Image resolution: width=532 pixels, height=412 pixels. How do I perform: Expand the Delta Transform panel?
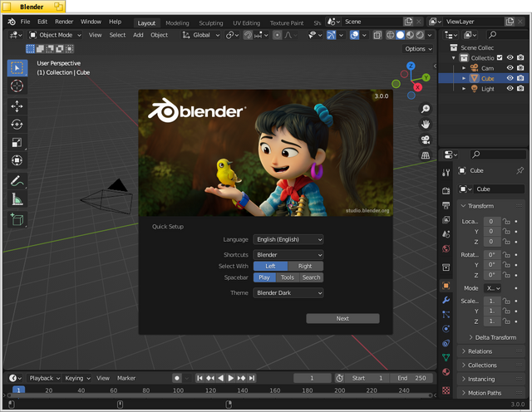tap(493, 337)
